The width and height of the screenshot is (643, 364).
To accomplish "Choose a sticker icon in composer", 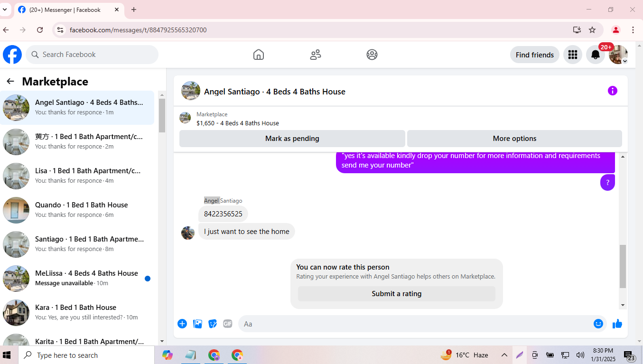I will [213, 324].
